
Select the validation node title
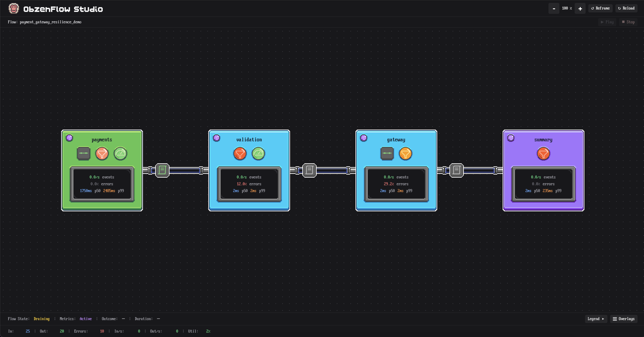coord(249,140)
